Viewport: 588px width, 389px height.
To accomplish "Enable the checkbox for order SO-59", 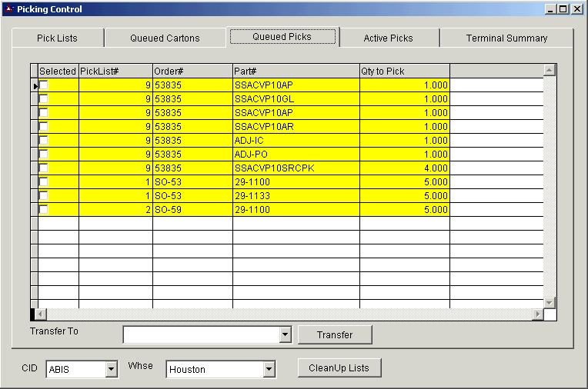I will click(44, 210).
